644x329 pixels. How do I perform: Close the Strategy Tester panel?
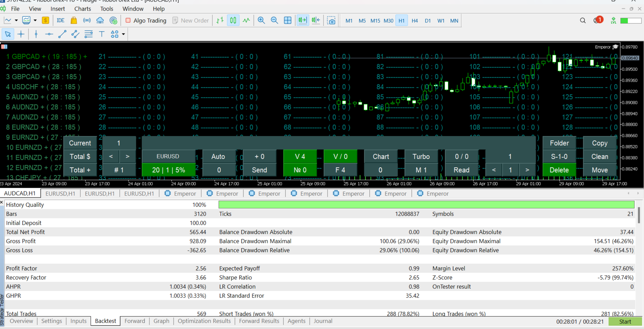click(x=2, y=202)
